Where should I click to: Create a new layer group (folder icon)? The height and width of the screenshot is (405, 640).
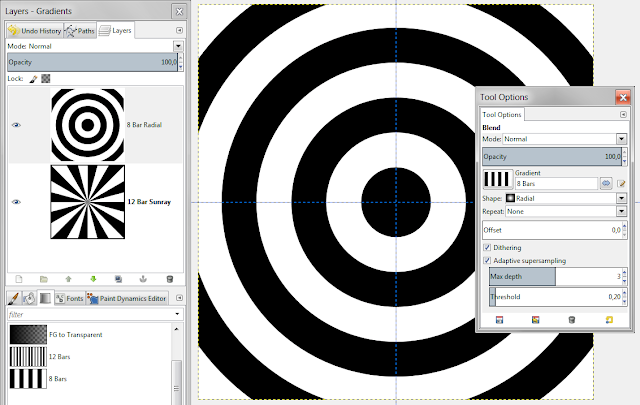click(x=44, y=279)
